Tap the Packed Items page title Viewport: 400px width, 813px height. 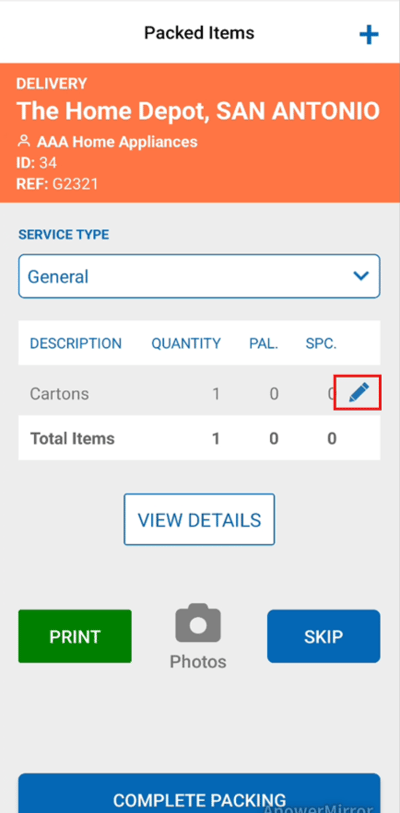click(x=199, y=33)
